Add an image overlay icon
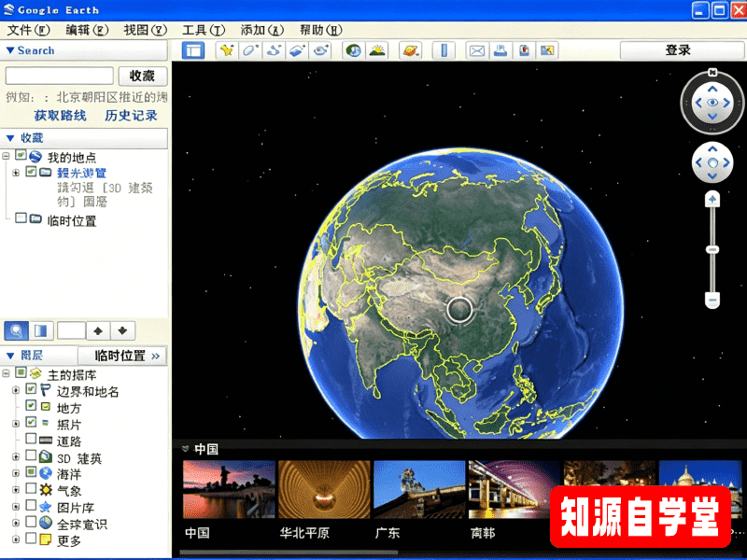 [x=297, y=50]
